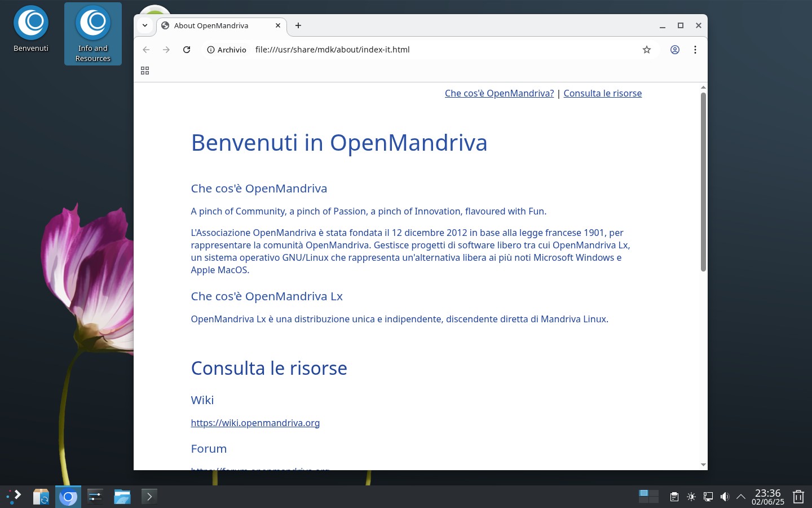Expand the terminal arrow launcher in taskbar
812x508 pixels.
tap(149, 497)
